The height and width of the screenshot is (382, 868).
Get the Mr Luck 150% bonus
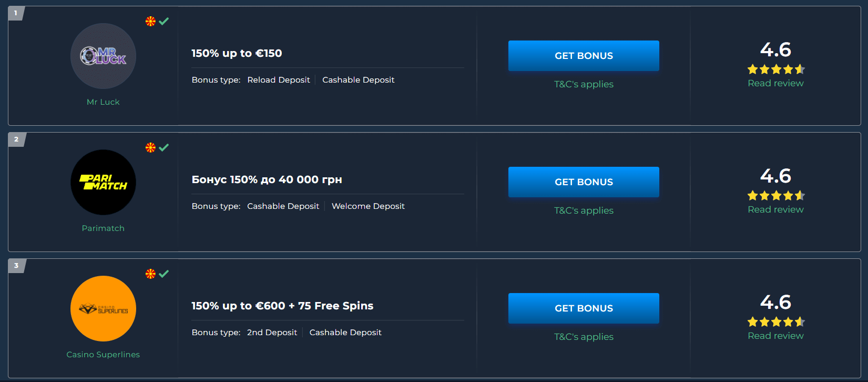584,56
